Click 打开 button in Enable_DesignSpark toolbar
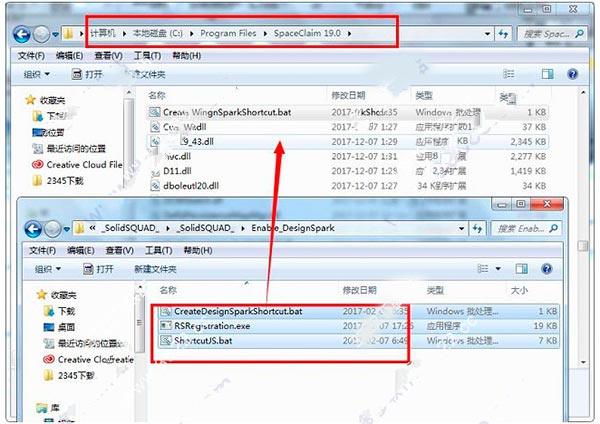600x424 pixels. [98, 269]
